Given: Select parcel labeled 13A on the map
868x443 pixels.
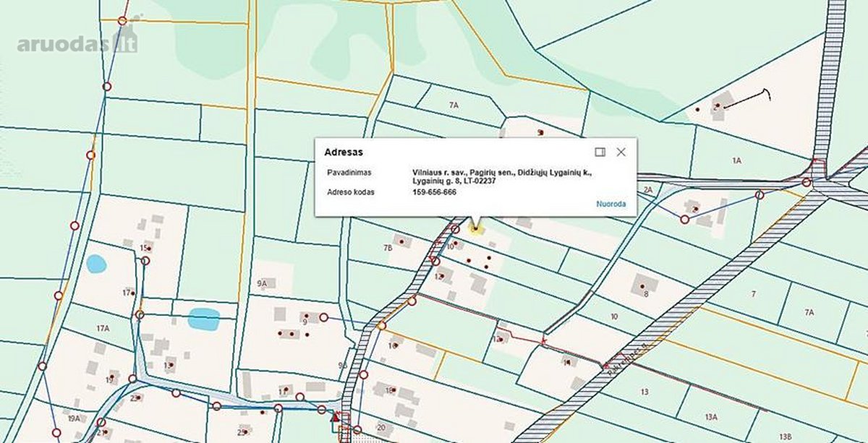Looking at the screenshot, I should pos(710,417).
